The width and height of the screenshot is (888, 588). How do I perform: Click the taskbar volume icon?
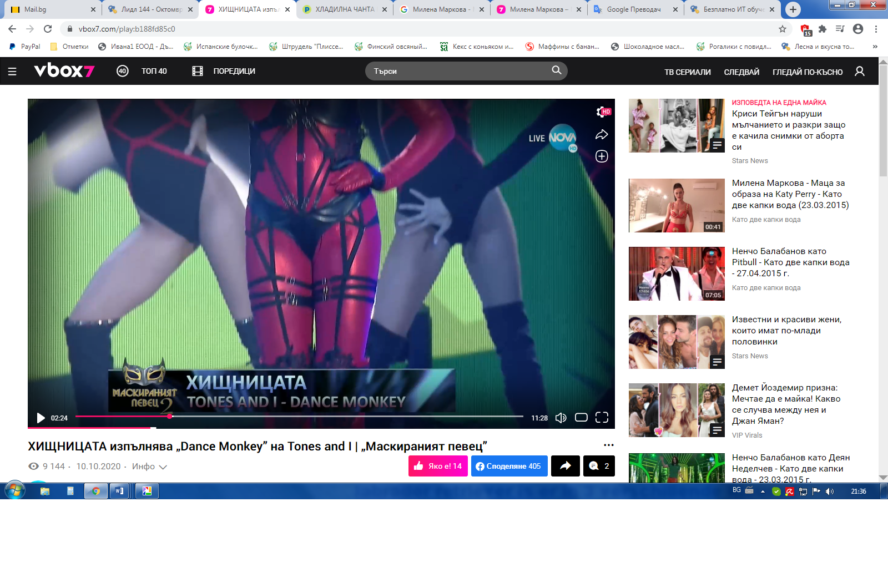pos(830,491)
